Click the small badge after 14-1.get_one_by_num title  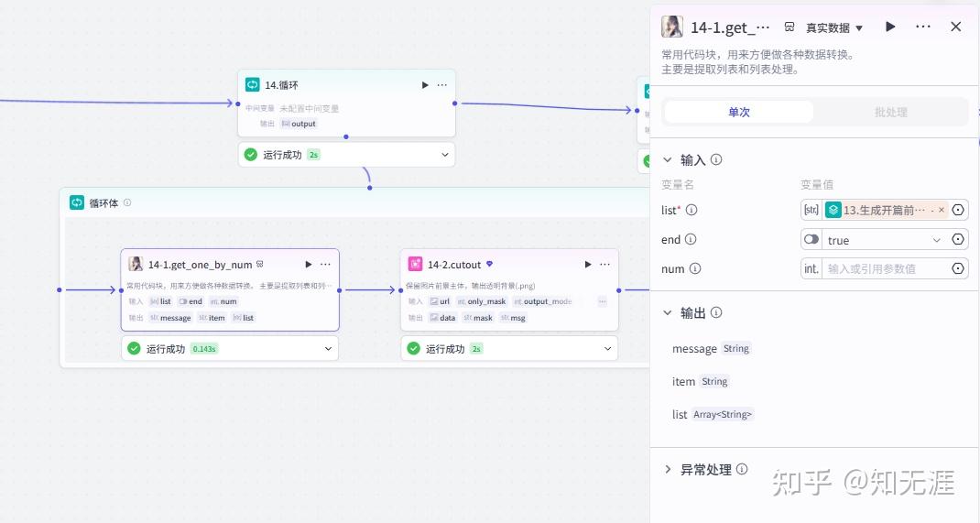point(260,265)
